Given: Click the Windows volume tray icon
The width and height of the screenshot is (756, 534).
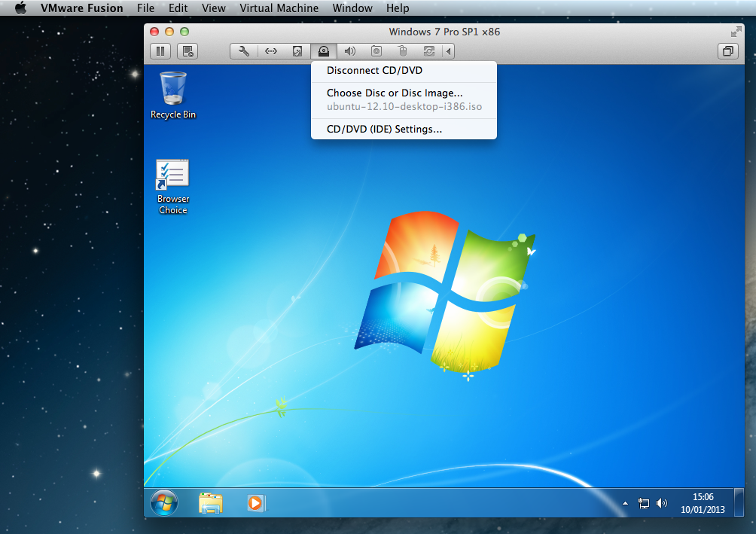Looking at the screenshot, I should [662, 503].
